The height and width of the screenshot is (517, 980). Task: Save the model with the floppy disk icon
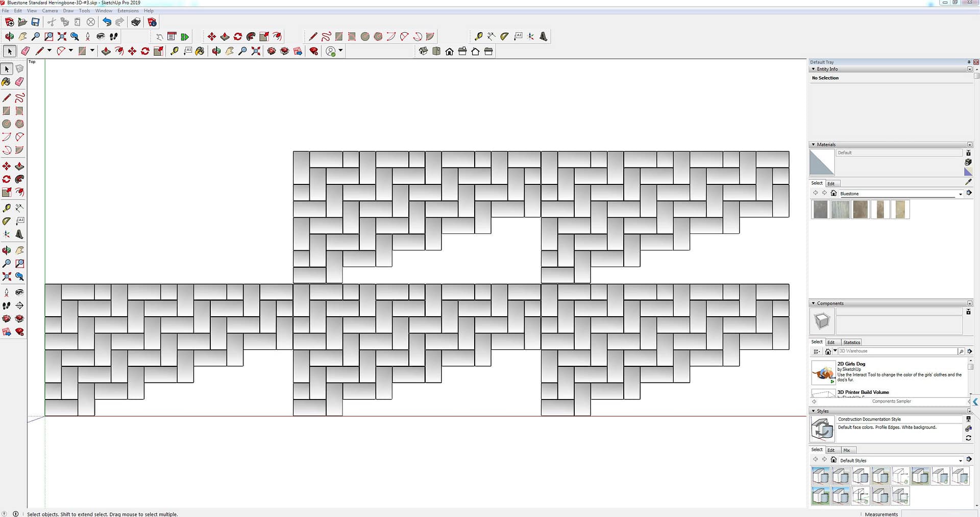click(x=35, y=22)
